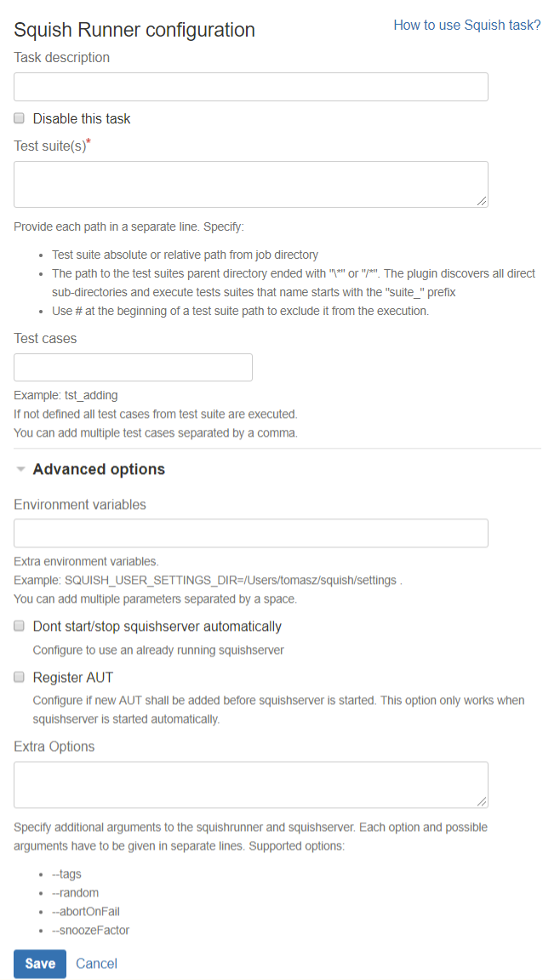Focus the Environment variables input field

point(251,533)
